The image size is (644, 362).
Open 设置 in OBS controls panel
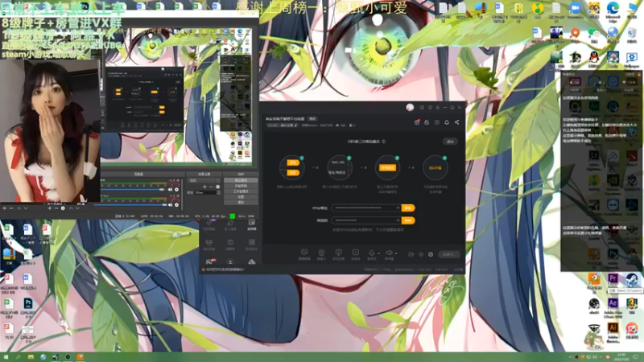click(241, 197)
